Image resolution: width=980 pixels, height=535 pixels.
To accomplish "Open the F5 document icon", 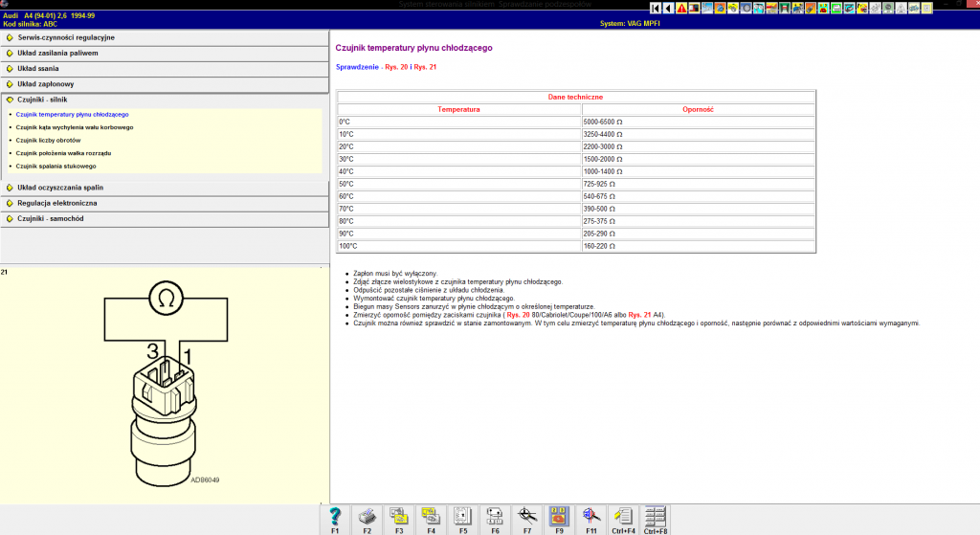I will point(463,520).
